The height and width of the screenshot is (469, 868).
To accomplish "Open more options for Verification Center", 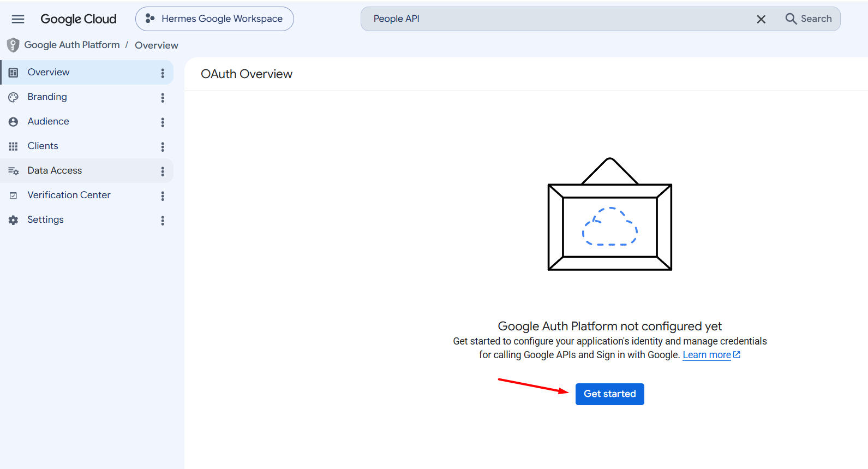I will 163,196.
